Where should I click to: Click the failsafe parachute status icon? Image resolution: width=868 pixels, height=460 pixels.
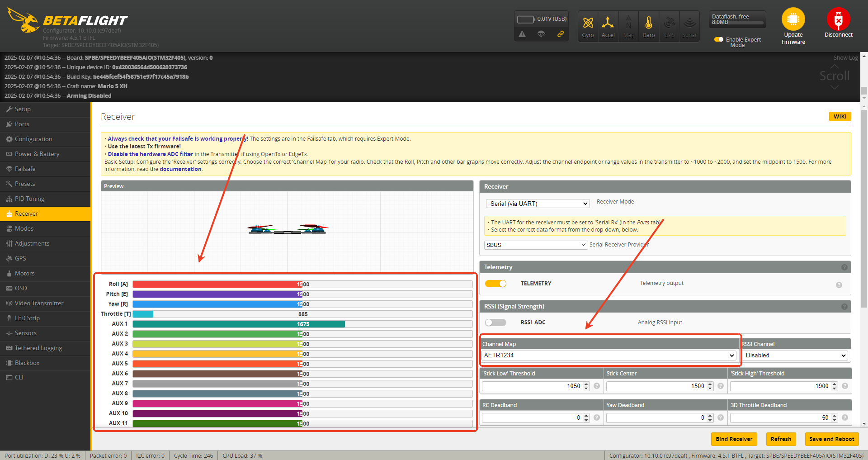pos(541,34)
